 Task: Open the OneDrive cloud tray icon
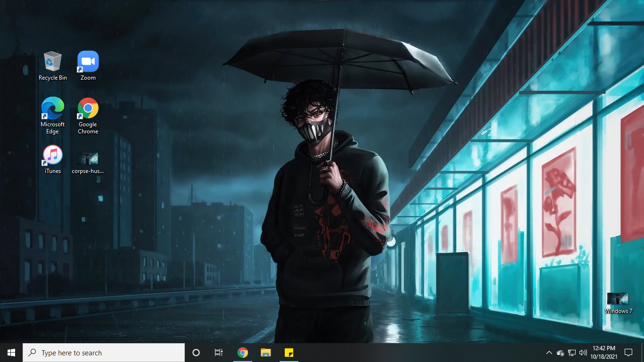click(561, 353)
